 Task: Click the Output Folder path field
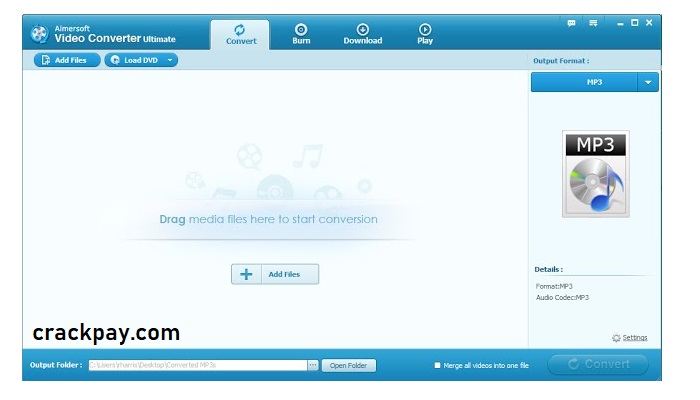pos(198,365)
